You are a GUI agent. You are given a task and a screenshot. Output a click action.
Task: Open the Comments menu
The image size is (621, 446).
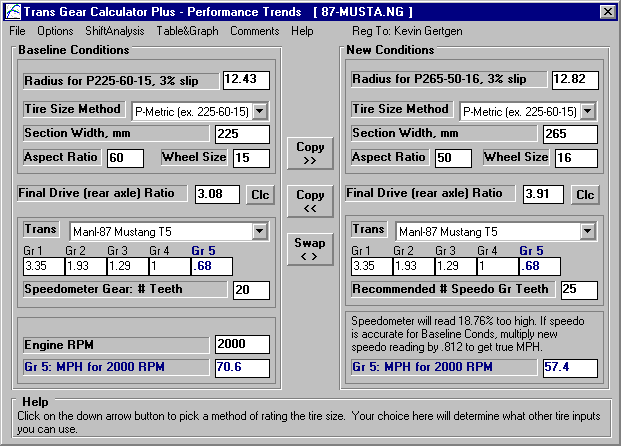(x=255, y=31)
